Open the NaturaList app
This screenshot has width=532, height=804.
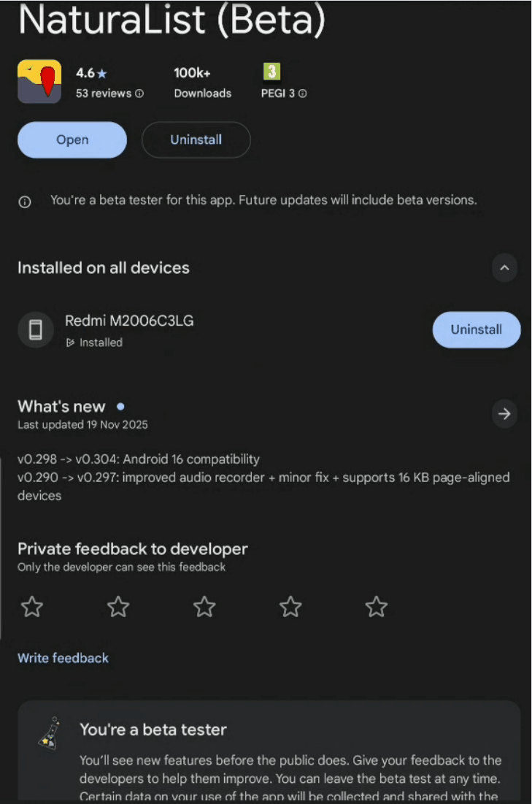[72, 140]
